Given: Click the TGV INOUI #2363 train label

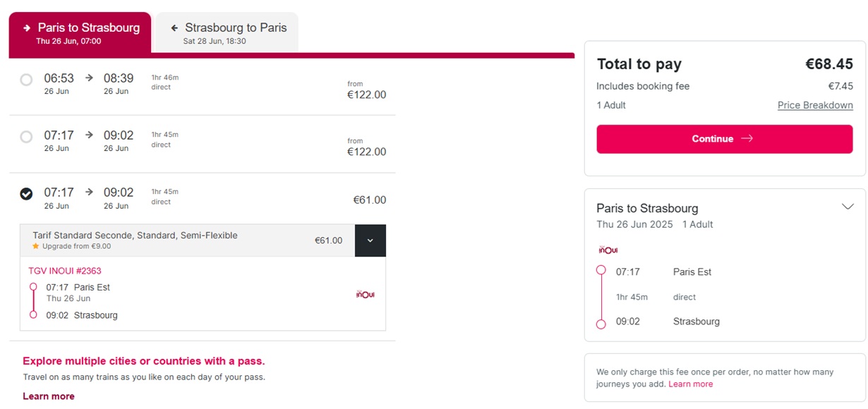Looking at the screenshot, I should point(65,271).
